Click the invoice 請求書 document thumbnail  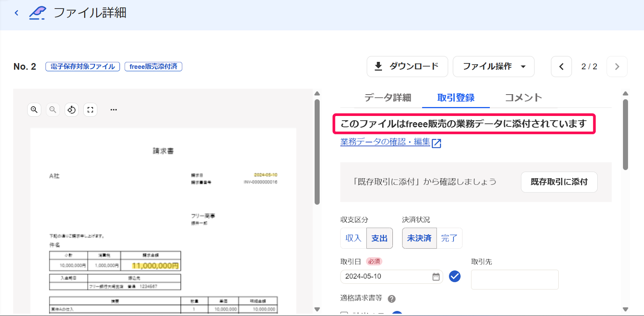(163, 221)
